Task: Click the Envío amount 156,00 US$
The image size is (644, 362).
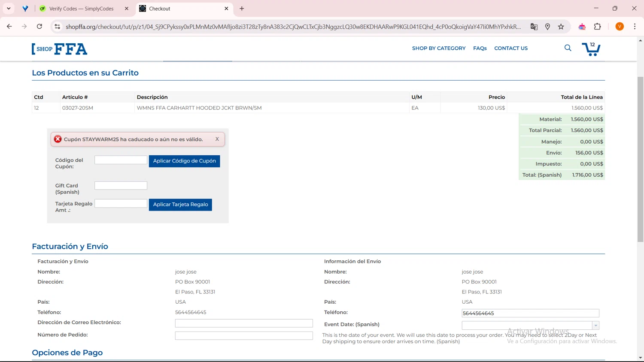Action: pos(589,153)
